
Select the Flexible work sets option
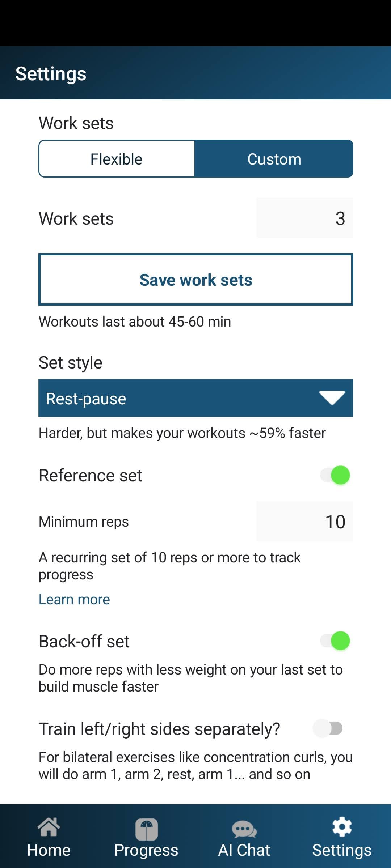click(117, 159)
